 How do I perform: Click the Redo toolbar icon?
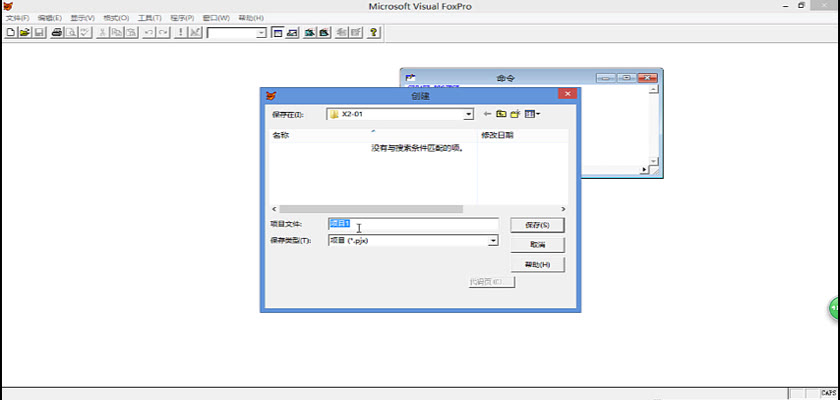[x=163, y=33]
